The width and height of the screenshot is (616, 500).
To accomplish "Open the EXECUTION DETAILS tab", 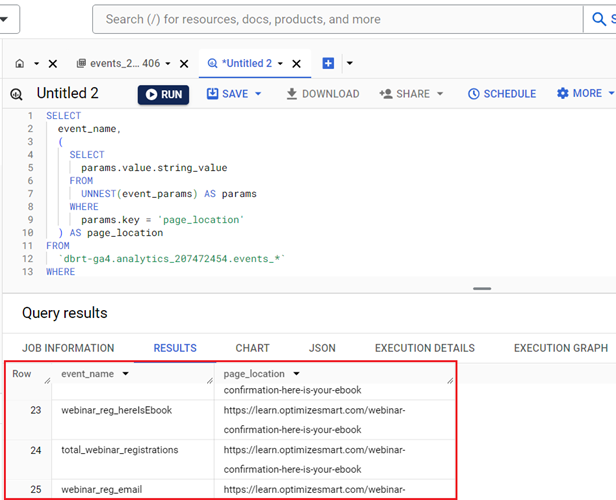I will (425, 348).
